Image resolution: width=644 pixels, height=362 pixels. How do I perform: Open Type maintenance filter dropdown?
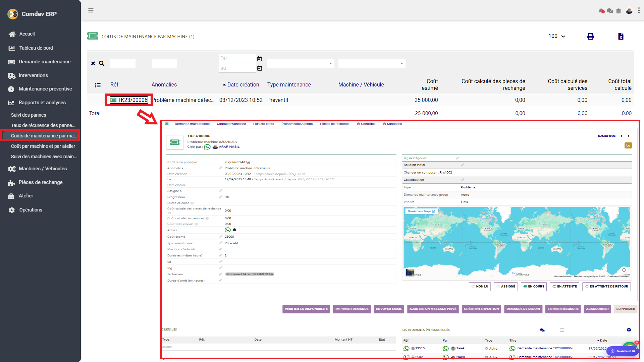[301, 63]
